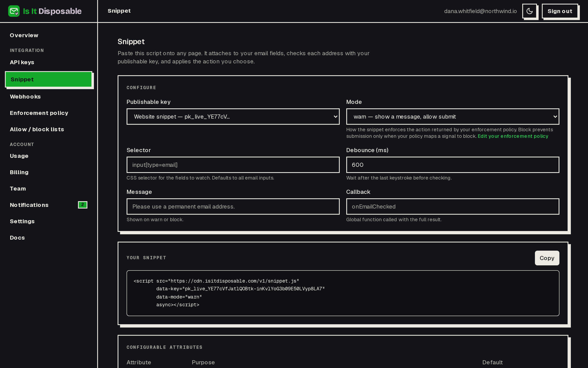Select the Snippet sidebar item
This screenshot has height=368, width=588.
pyautogui.click(x=48, y=79)
